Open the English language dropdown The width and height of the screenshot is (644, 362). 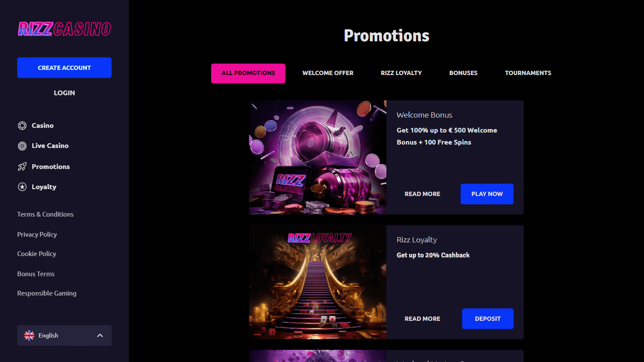64,335
